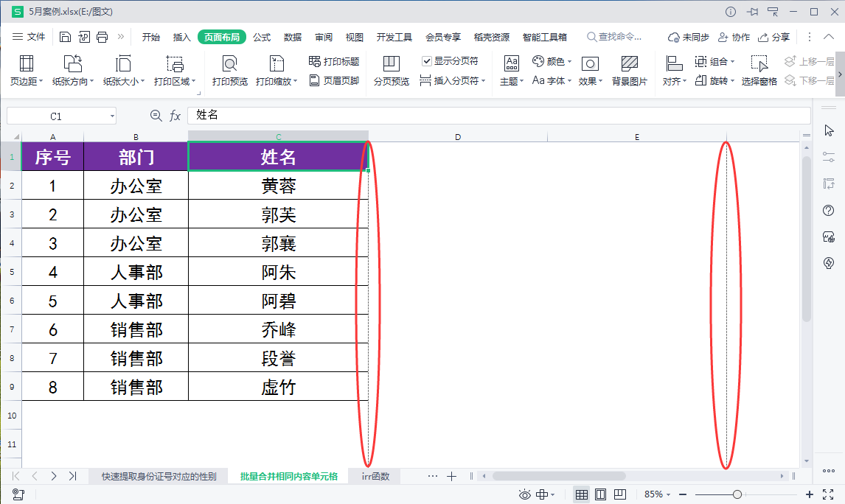Toggle eye protection mode icon in status bar
Image resolution: width=845 pixels, height=504 pixels.
[524, 494]
